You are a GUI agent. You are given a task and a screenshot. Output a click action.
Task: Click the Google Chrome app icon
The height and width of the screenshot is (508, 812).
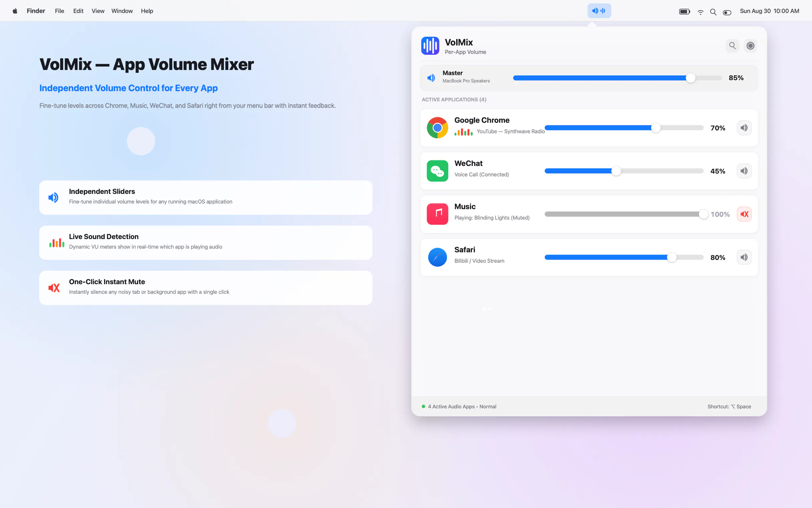pos(437,128)
